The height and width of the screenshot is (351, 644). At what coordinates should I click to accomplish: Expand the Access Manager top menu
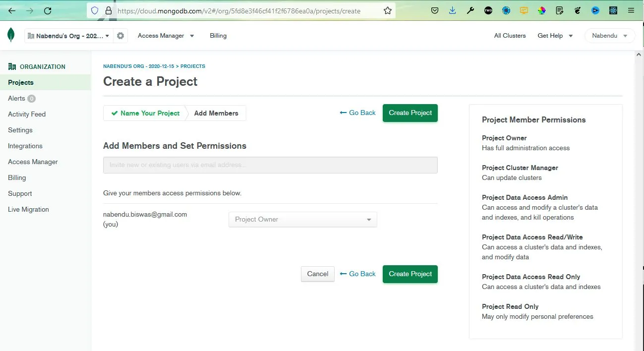click(166, 36)
